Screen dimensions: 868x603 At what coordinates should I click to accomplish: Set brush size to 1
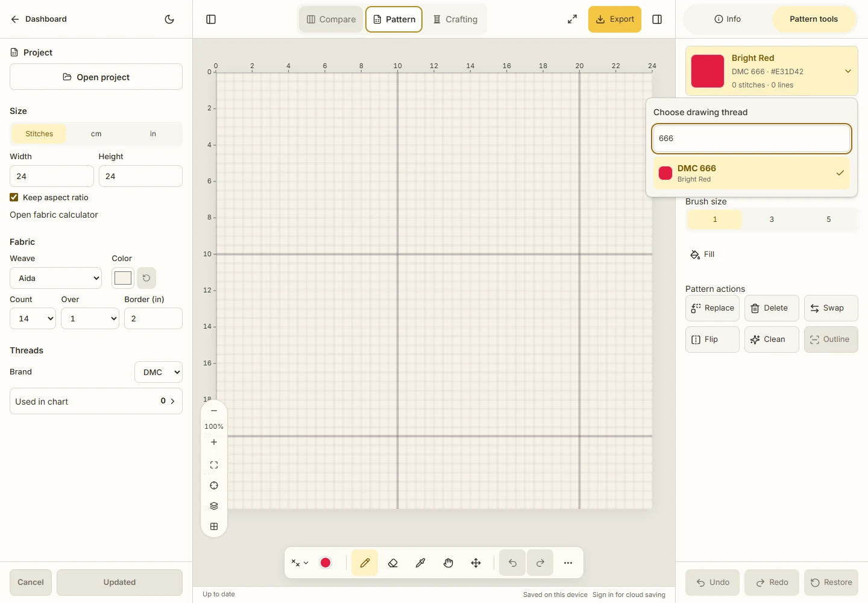click(x=715, y=219)
